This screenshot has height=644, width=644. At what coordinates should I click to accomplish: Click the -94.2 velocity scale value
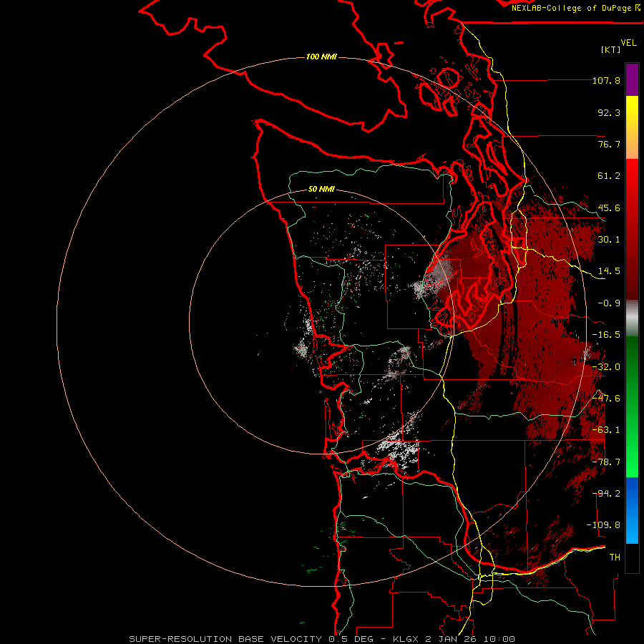click(606, 494)
